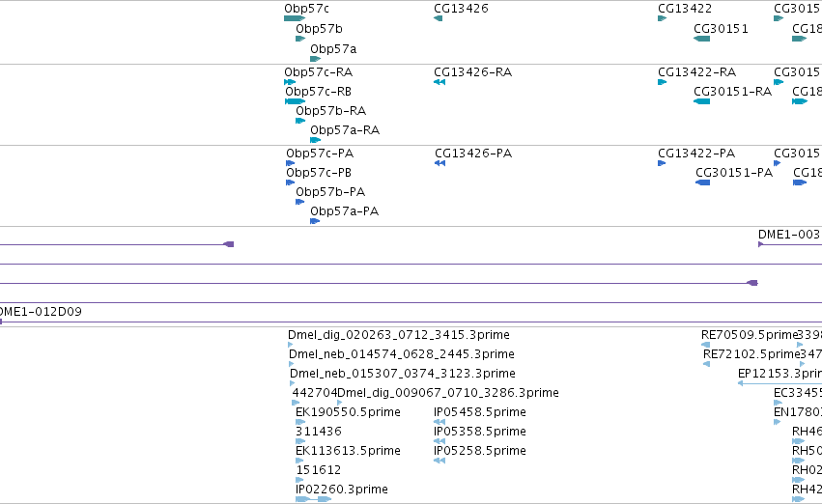
Task: Click transcript label CG13426-RA
Action: (x=473, y=72)
